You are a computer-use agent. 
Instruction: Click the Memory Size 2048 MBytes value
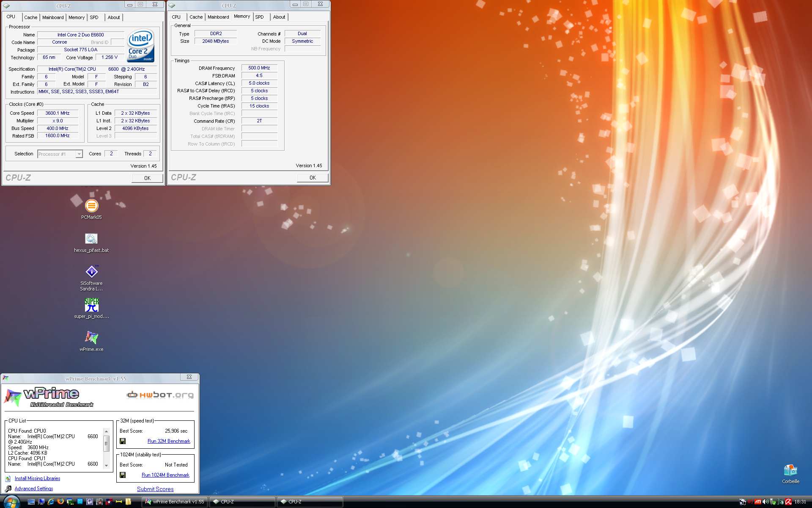pyautogui.click(x=216, y=41)
